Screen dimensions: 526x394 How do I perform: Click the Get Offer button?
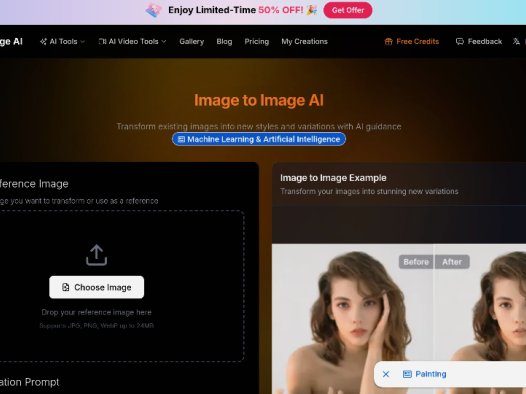(x=348, y=10)
